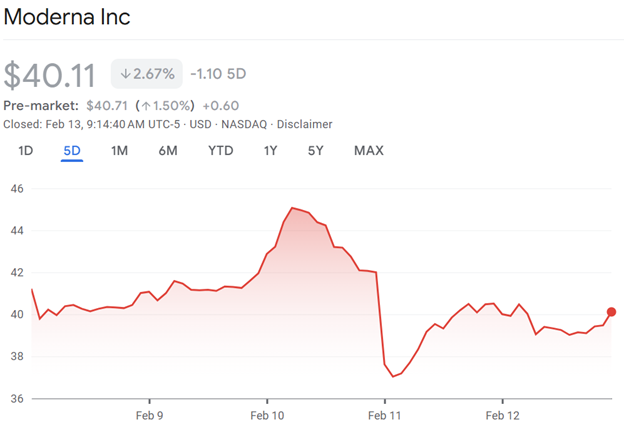The image size is (624, 427).
Task: Click the pre-market price $40.71
Action: coord(107,105)
